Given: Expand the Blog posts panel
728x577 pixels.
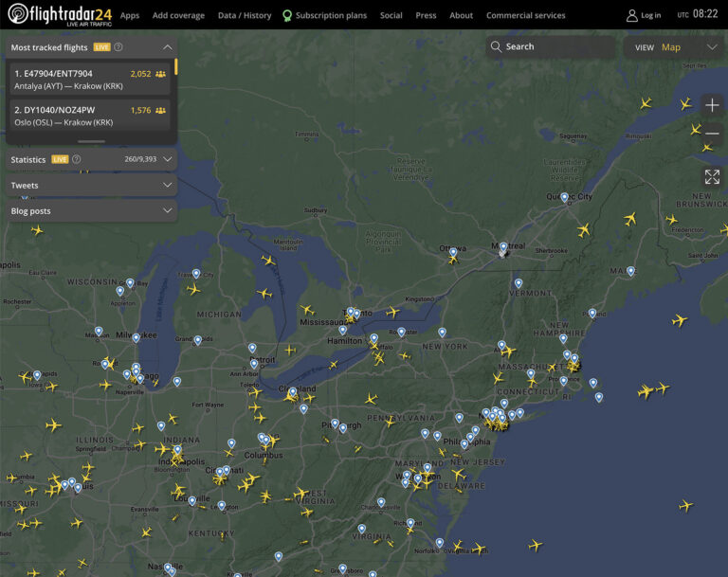Looking at the screenshot, I should point(91,210).
